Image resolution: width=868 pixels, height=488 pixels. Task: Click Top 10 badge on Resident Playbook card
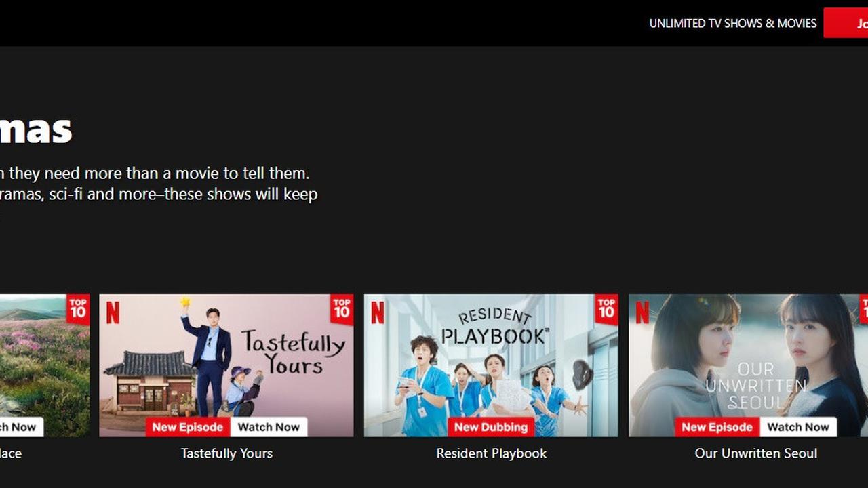(x=606, y=309)
